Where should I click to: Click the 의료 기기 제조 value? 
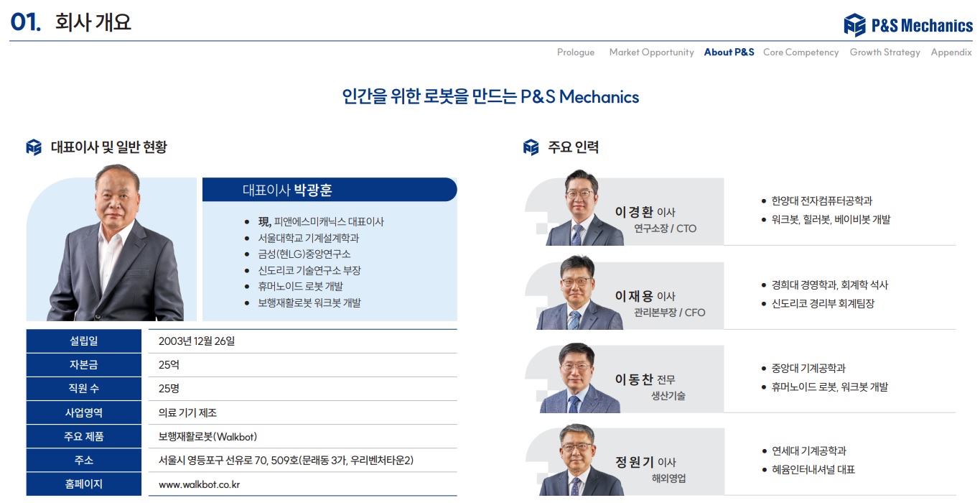pos(187,412)
